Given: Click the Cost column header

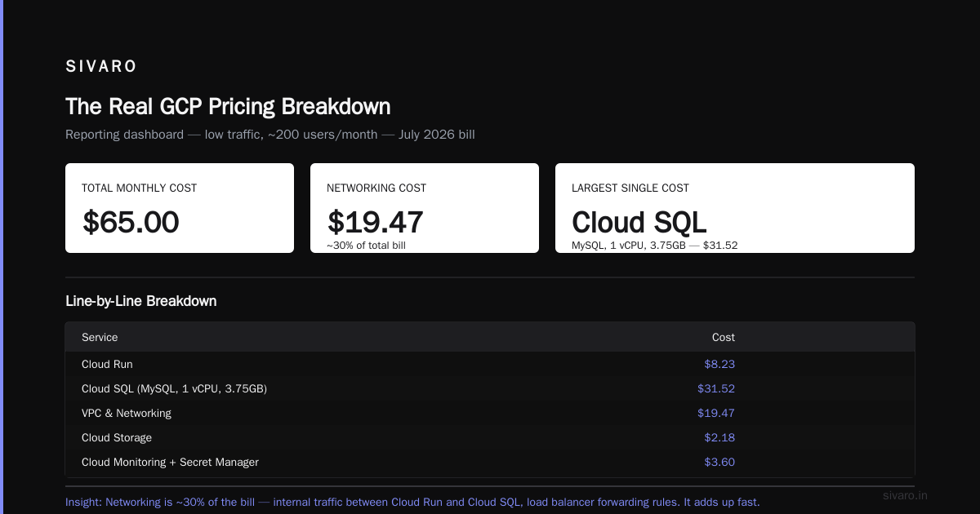Looking at the screenshot, I should click(724, 337).
